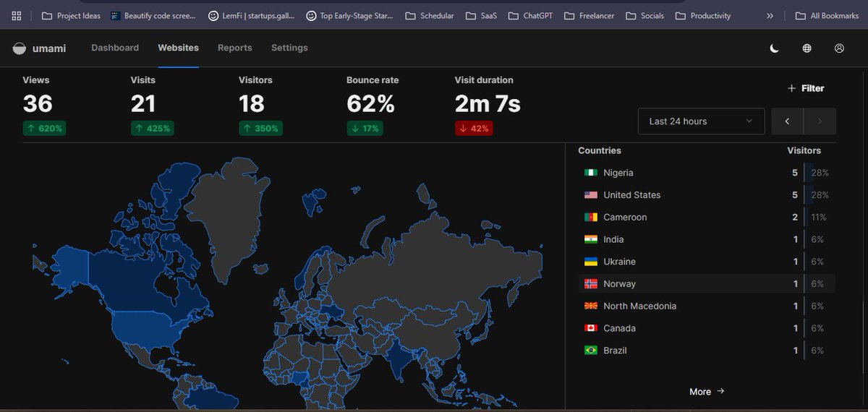The height and width of the screenshot is (412, 868).
Task: Open Productivity bookmark folder
Action: pyautogui.click(x=703, y=15)
